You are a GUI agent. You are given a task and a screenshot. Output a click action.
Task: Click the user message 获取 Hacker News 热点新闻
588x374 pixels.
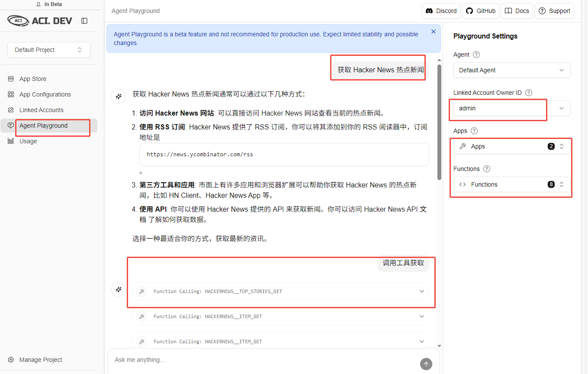381,70
